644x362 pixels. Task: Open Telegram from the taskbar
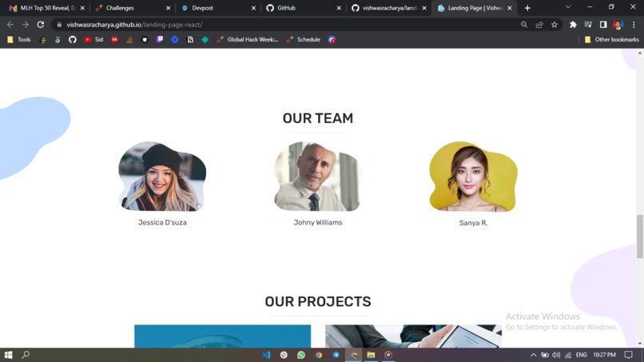coord(336,355)
